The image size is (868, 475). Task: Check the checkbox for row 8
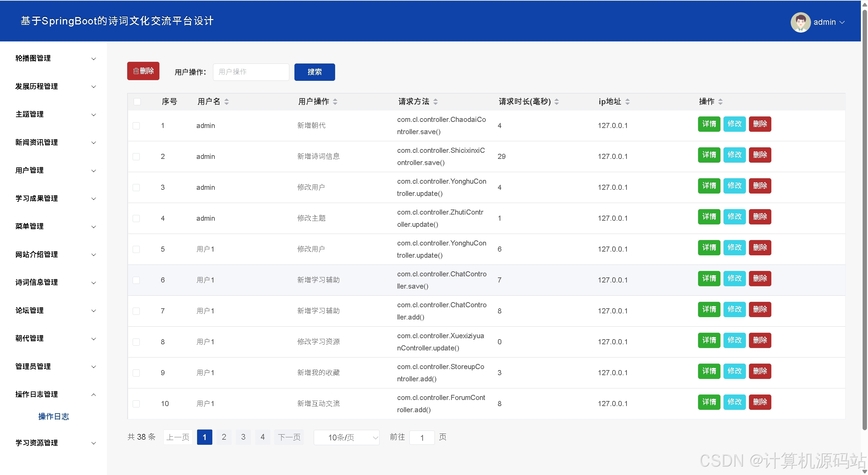tap(136, 342)
